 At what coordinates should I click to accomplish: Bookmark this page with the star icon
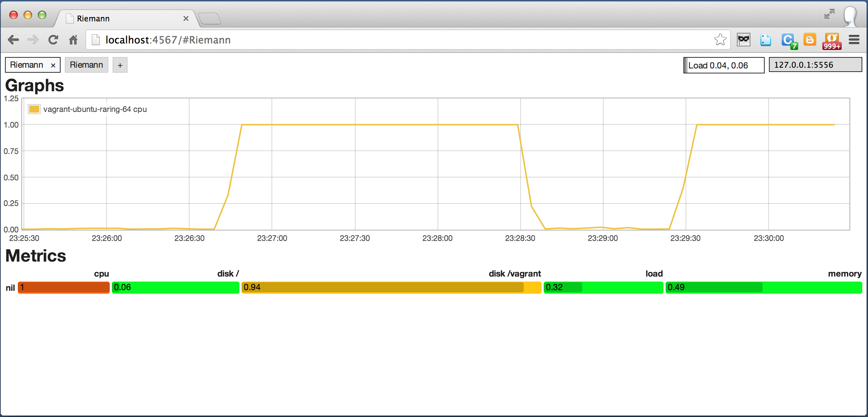click(x=720, y=40)
